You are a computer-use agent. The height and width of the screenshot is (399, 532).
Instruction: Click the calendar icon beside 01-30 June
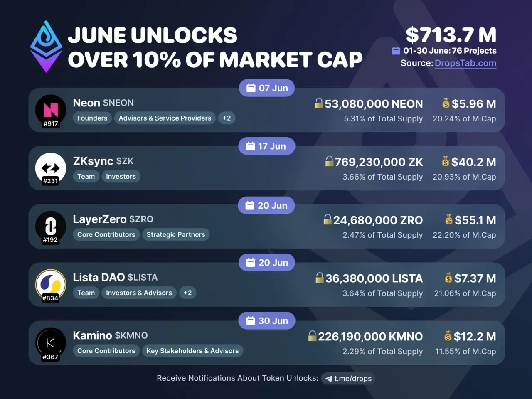pyautogui.click(x=396, y=51)
